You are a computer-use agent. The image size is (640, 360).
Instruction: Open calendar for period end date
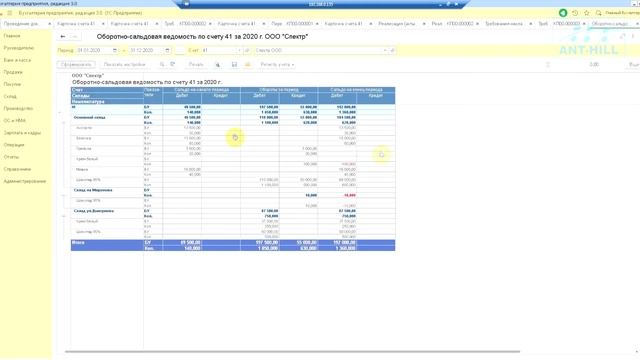tap(167, 50)
